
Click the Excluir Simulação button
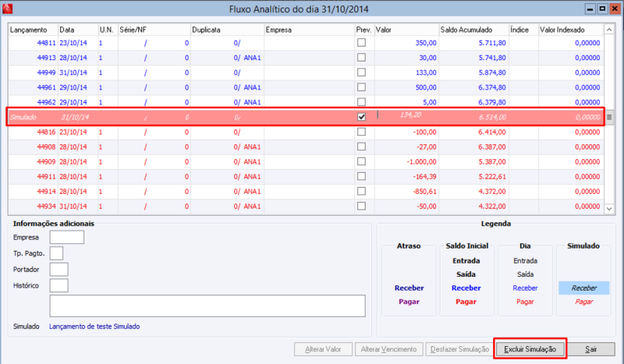click(530, 349)
